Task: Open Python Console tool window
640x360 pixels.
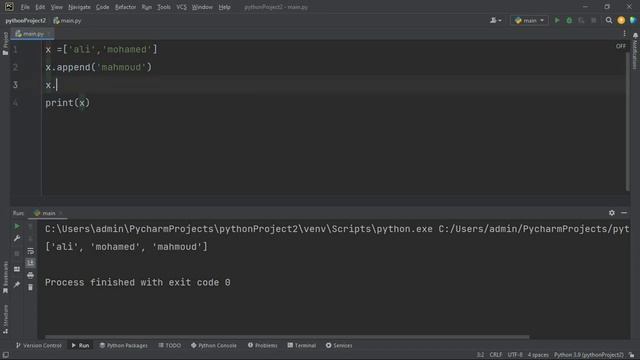Action: (213, 345)
